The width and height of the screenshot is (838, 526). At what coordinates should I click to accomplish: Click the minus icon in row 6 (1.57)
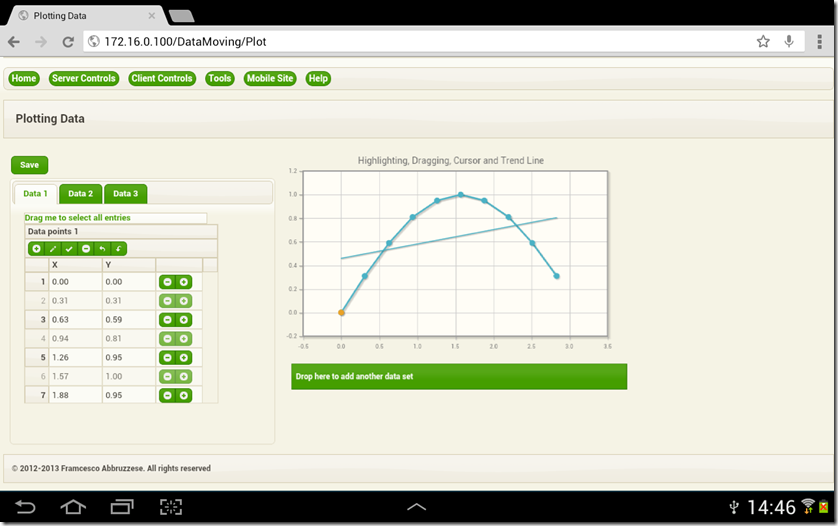pos(167,376)
